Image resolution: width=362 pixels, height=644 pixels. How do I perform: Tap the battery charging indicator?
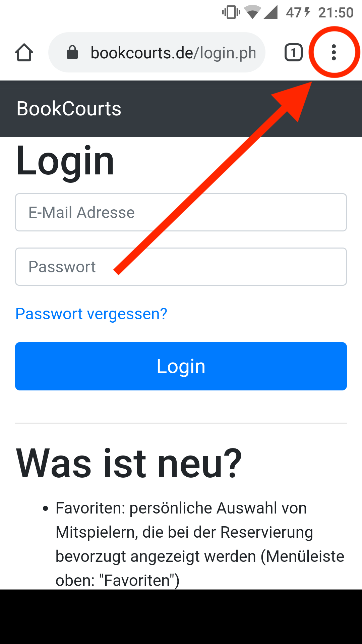(x=298, y=13)
